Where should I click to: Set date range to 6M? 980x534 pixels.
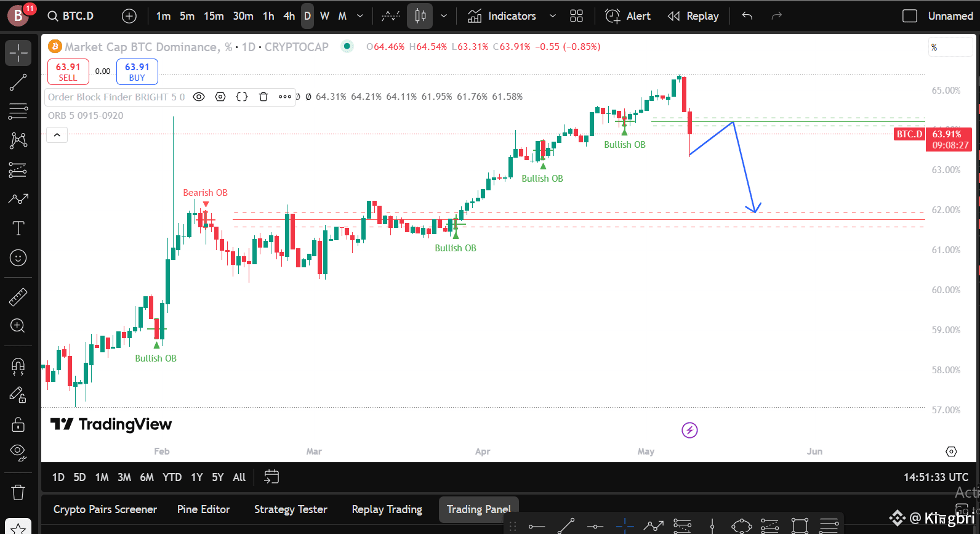pyautogui.click(x=147, y=477)
